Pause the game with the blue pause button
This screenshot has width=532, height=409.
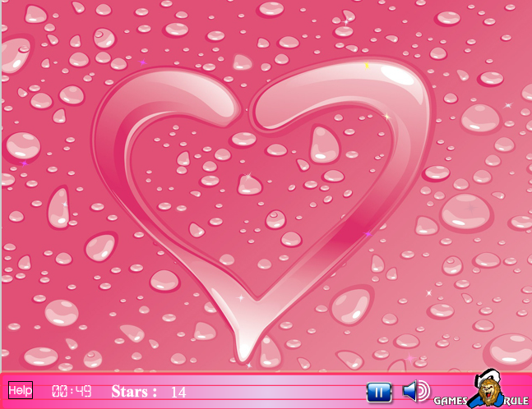pyautogui.click(x=378, y=393)
